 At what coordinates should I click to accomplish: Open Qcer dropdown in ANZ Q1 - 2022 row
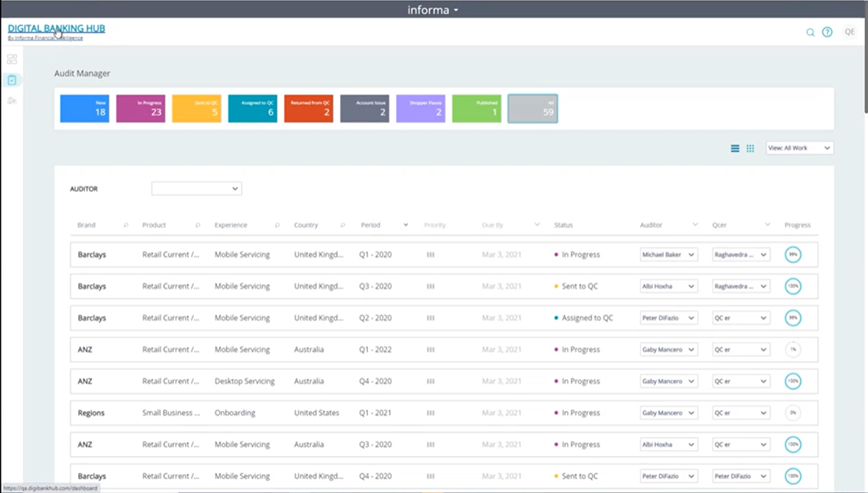click(740, 350)
